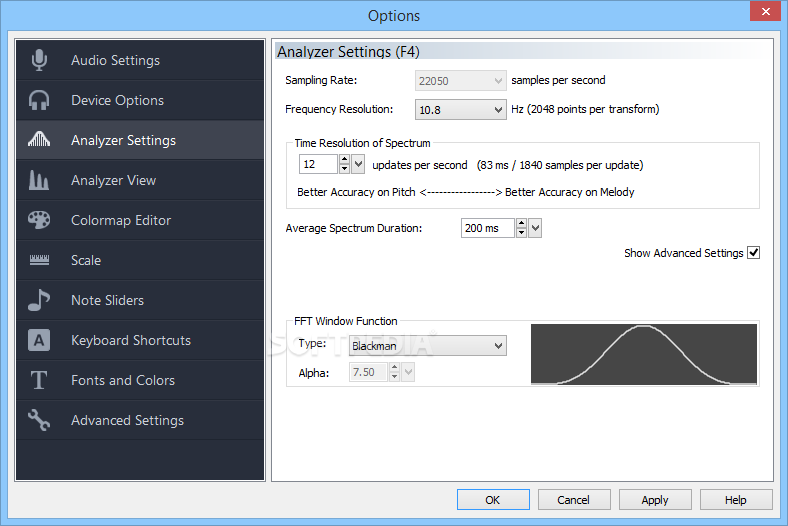Expand the Frequency Resolution dropdown
Image resolution: width=788 pixels, height=526 pixels.
[x=460, y=110]
